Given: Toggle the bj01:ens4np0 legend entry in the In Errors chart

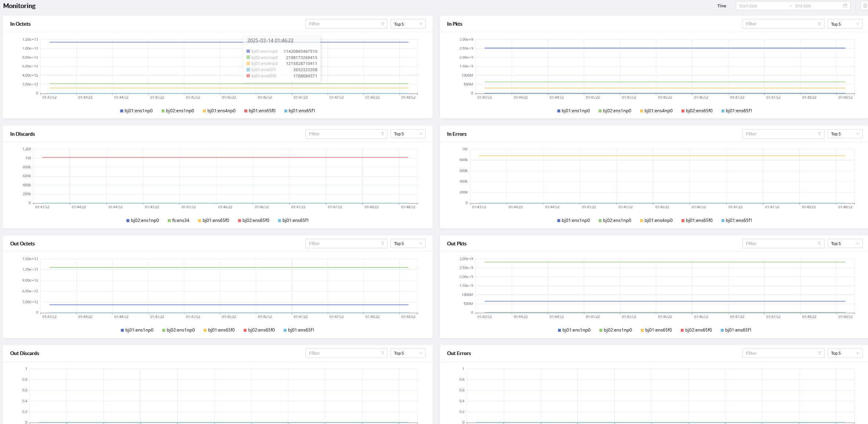Looking at the screenshot, I should pyautogui.click(x=656, y=220).
